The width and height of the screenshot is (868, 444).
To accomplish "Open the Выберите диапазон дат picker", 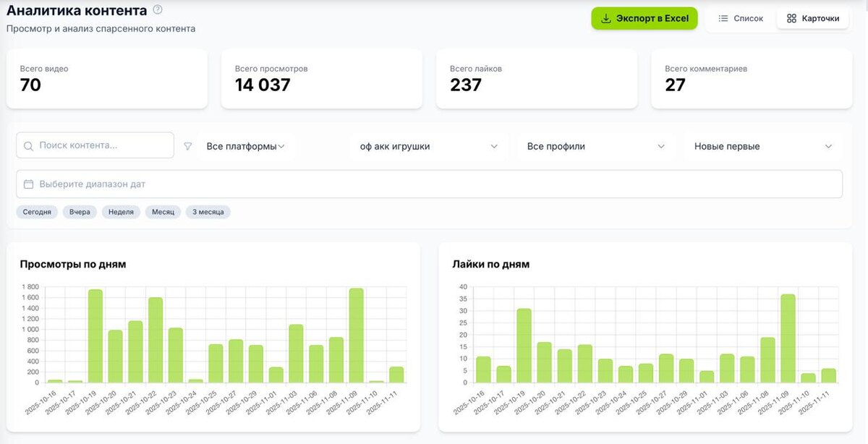I will (429, 184).
